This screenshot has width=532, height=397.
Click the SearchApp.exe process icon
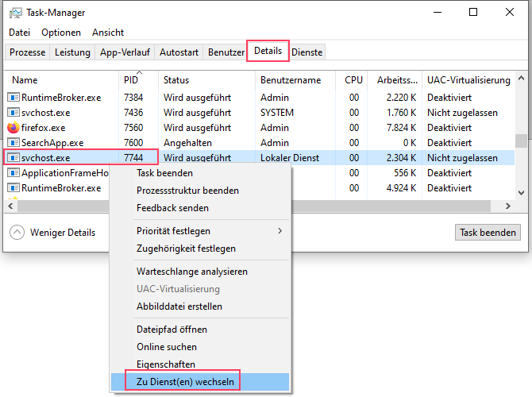[x=13, y=142]
